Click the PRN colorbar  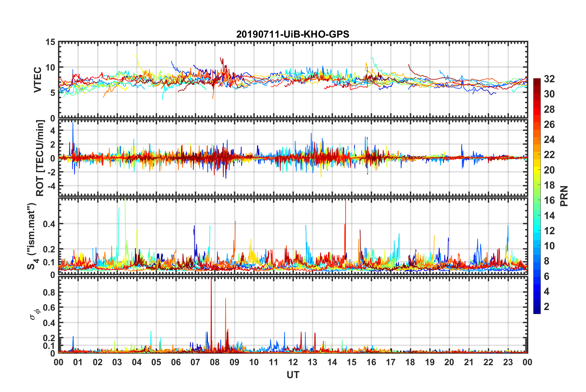(x=537, y=196)
